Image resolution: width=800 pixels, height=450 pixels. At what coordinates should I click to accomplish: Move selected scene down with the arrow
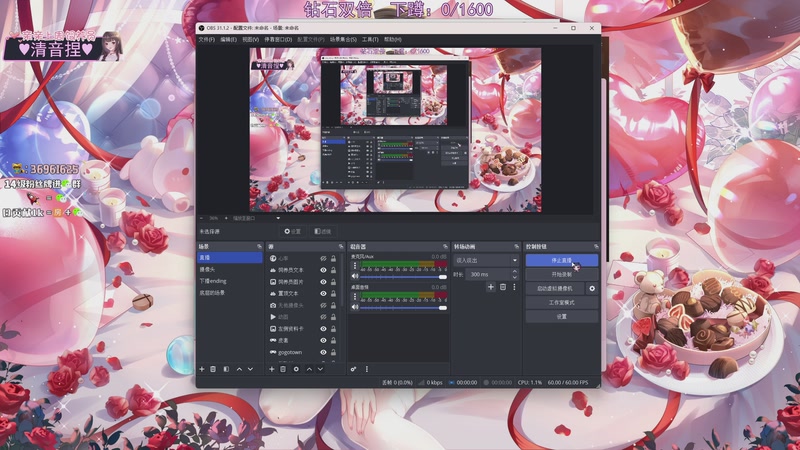point(251,369)
